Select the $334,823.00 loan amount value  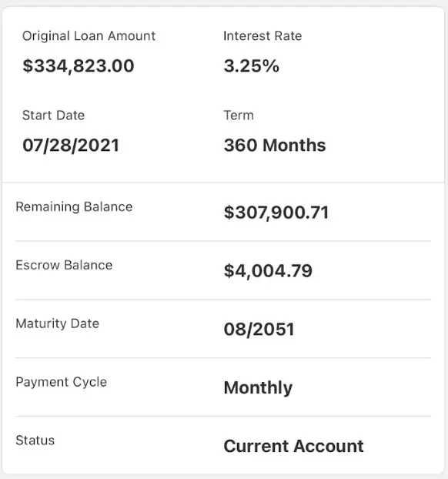point(79,65)
